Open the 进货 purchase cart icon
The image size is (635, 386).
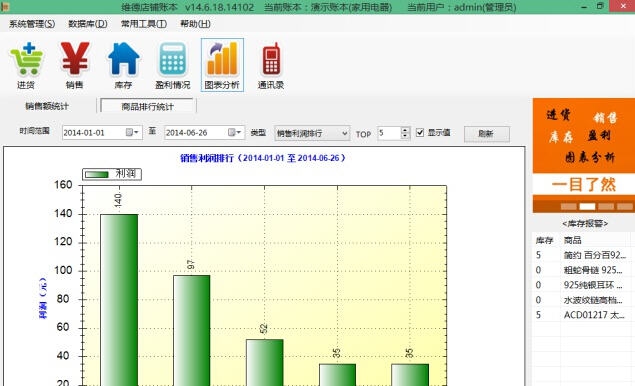tap(26, 65)
